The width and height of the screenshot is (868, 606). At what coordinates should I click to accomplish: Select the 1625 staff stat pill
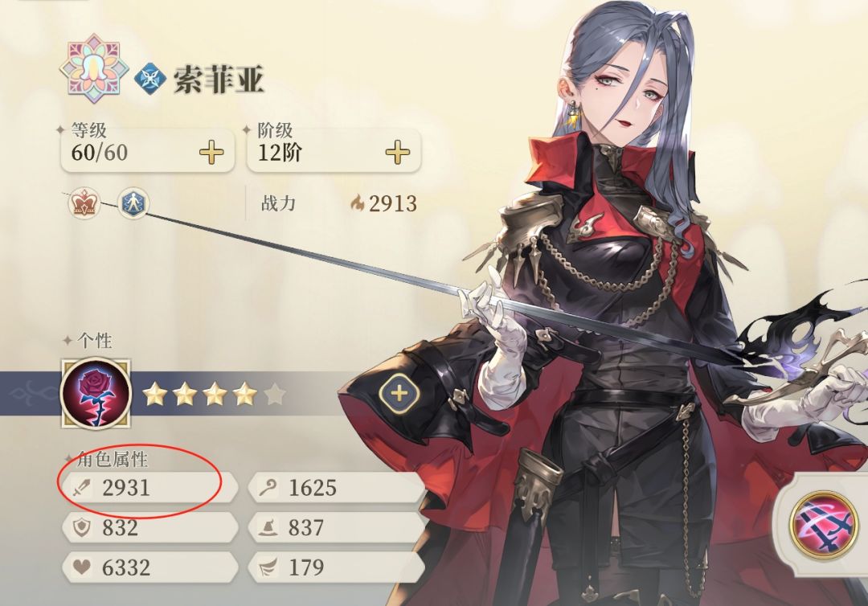coord(337,488)
